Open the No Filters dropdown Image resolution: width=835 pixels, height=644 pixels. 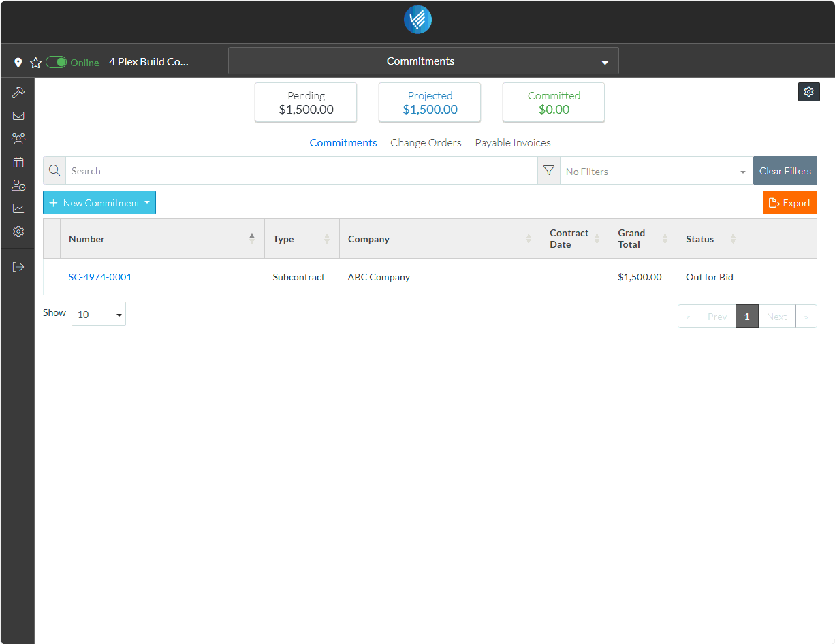[657, 172]
